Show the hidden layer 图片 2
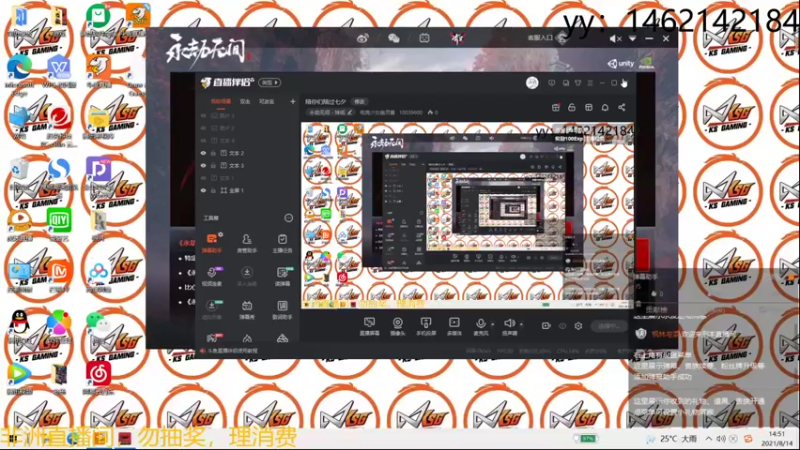This screenshot has width=800, height=450. pos(204,128)
